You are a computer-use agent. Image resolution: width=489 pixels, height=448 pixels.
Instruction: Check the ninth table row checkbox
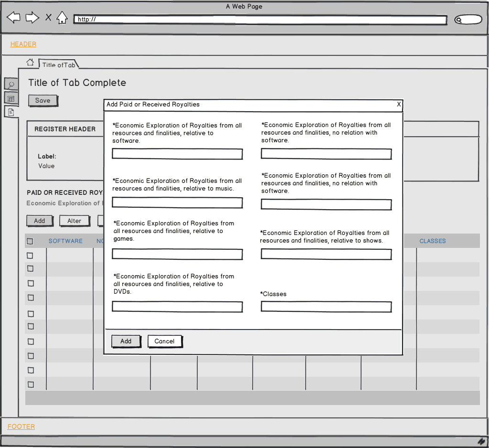point(31,370)
